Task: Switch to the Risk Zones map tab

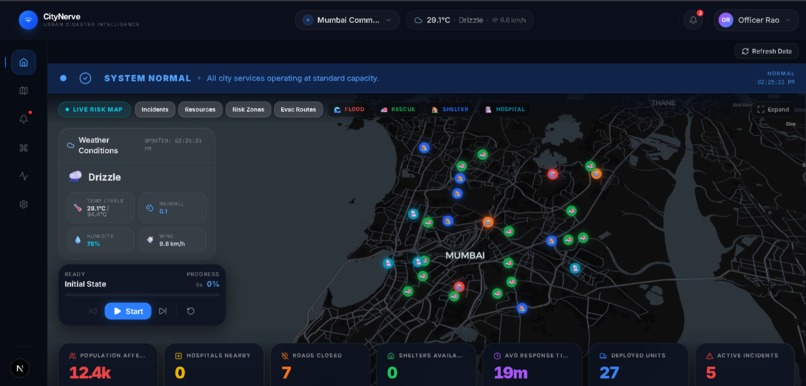Action: click(248, 109)
